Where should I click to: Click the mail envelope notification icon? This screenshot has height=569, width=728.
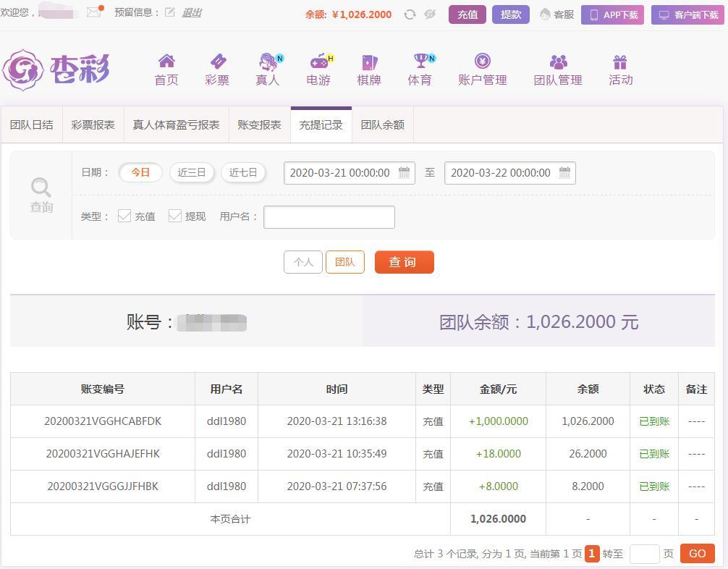coord(93,12)
